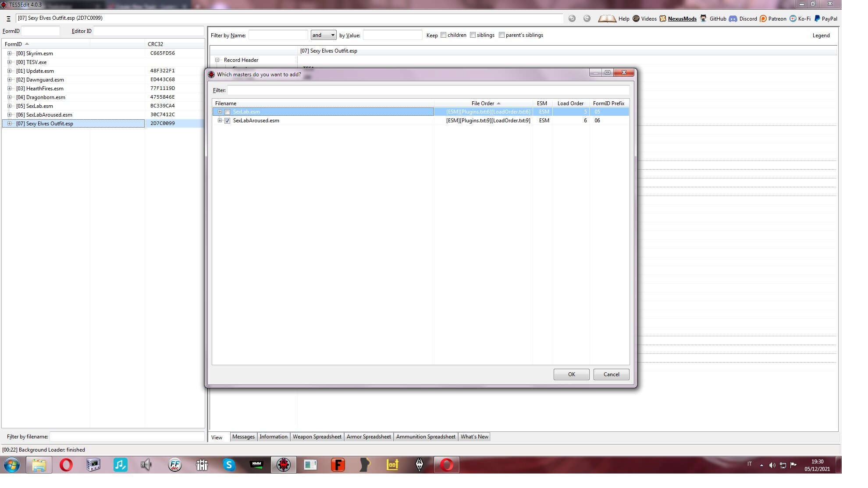This screenshot has height=488, width=868.
Task: Open the orange F application taskbar icon
Action: 338,465
